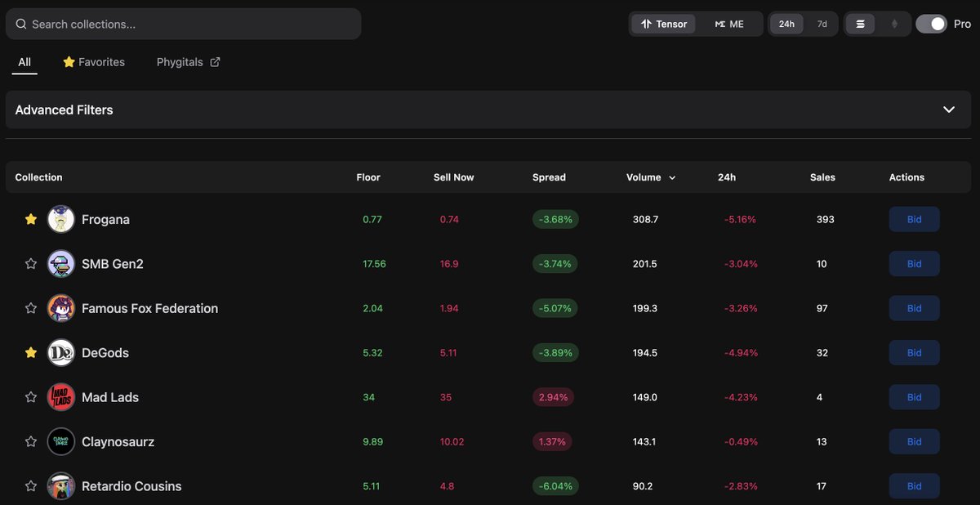Open the Famous Fox Federation name link

coord(149,308)
